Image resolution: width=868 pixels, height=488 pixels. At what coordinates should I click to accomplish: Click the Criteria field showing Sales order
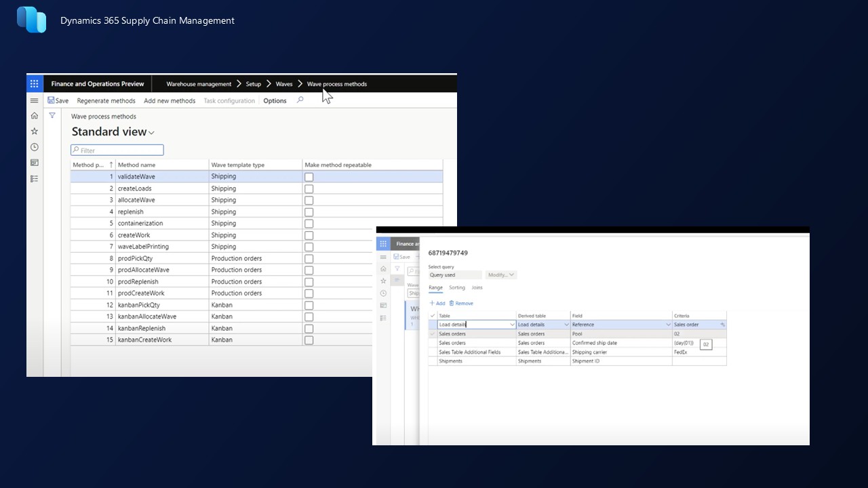[x=699, y=325]
